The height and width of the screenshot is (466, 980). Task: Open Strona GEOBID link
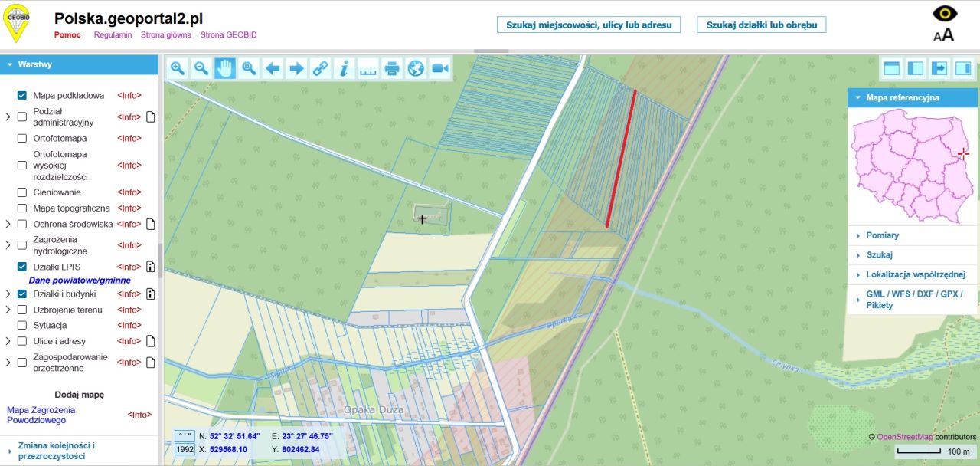click(x=229, y=35)
